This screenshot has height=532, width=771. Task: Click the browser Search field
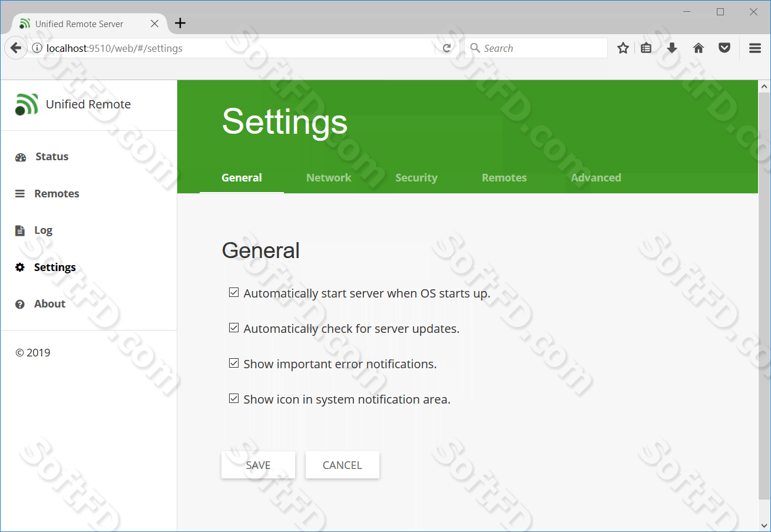[x=536, y=48]
